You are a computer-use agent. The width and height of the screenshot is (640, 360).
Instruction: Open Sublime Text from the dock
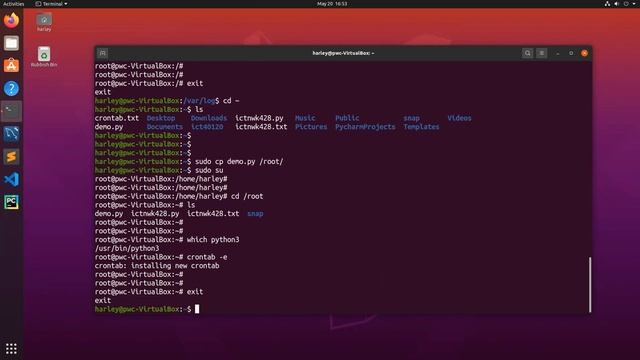[x=11, y=157]
